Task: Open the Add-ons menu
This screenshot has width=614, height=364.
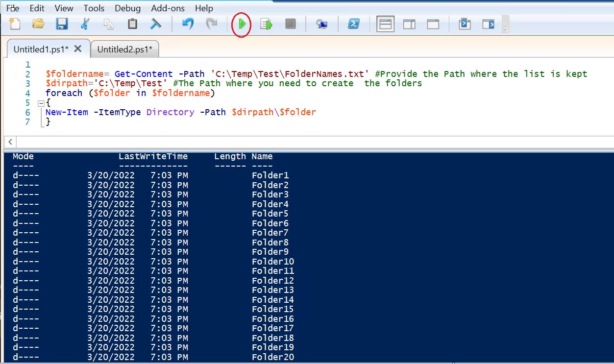Action: click(168, 8)
